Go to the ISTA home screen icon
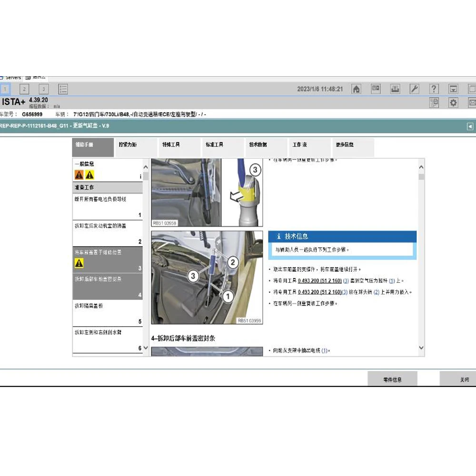Image resolution: width=476 pixels, height=476 pixels. pos(356,89)
